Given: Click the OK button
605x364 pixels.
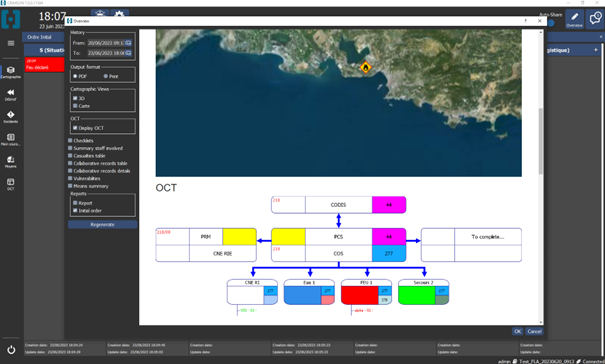Looking at the screenshot, I should 517,331.
